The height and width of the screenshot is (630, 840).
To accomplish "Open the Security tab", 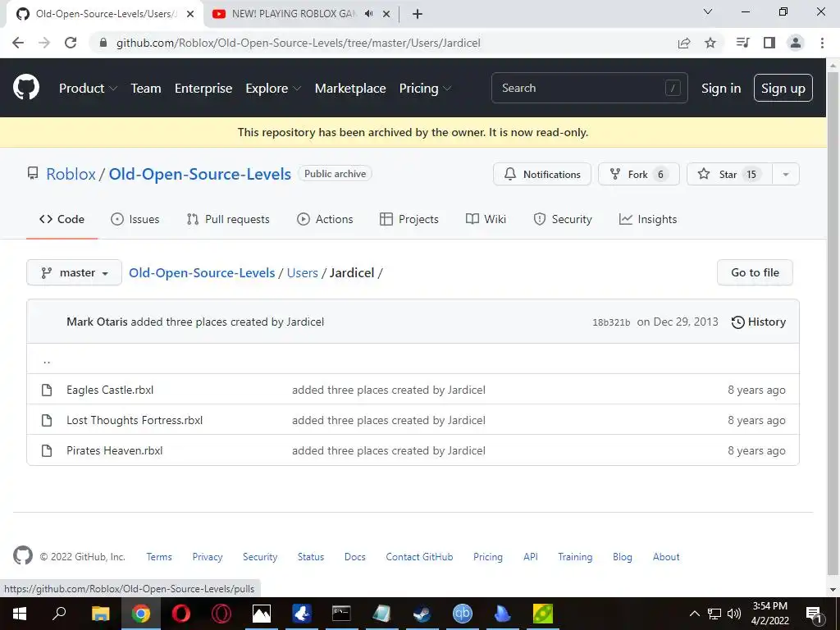I will click(x=563, y=219).
